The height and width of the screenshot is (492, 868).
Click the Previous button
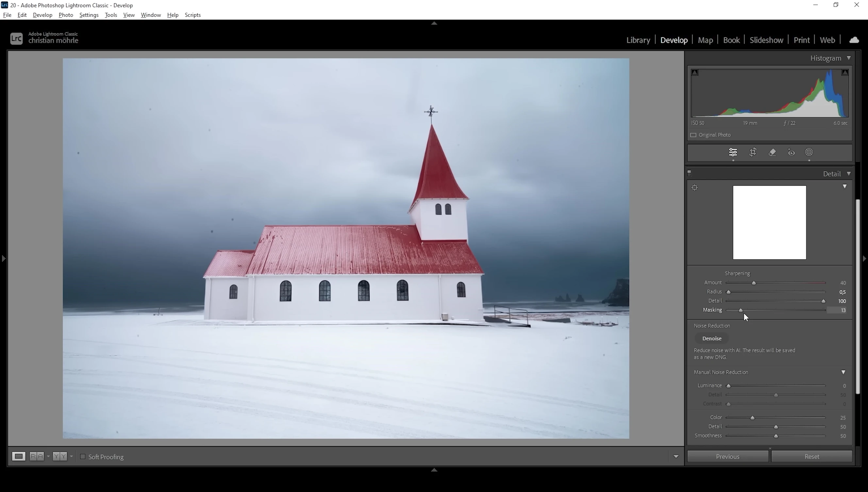coord(727,456)
